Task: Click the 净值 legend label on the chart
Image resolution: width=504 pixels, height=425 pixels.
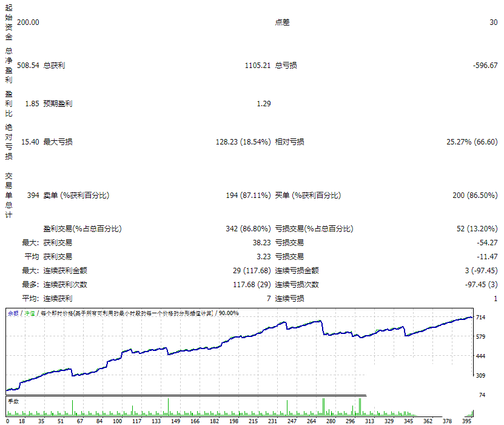Action: tap(29, 313)
